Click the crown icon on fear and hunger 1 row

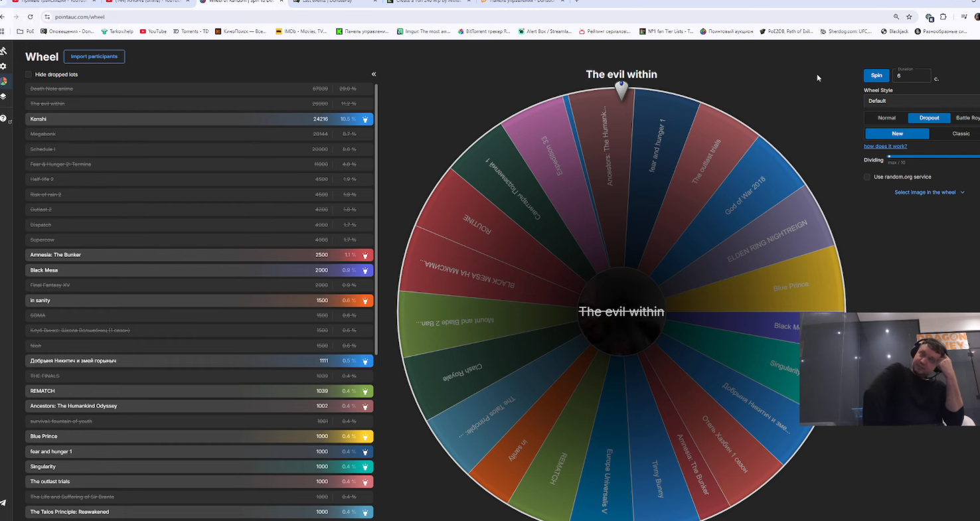pyautogui.click(x=365, y=452)
